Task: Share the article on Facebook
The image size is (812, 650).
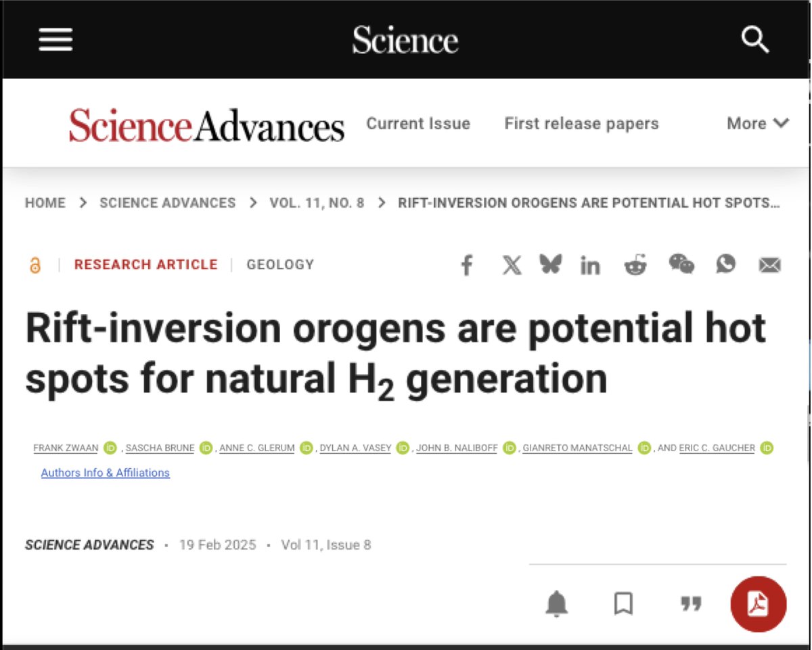Action: click(x=466, y=265)
